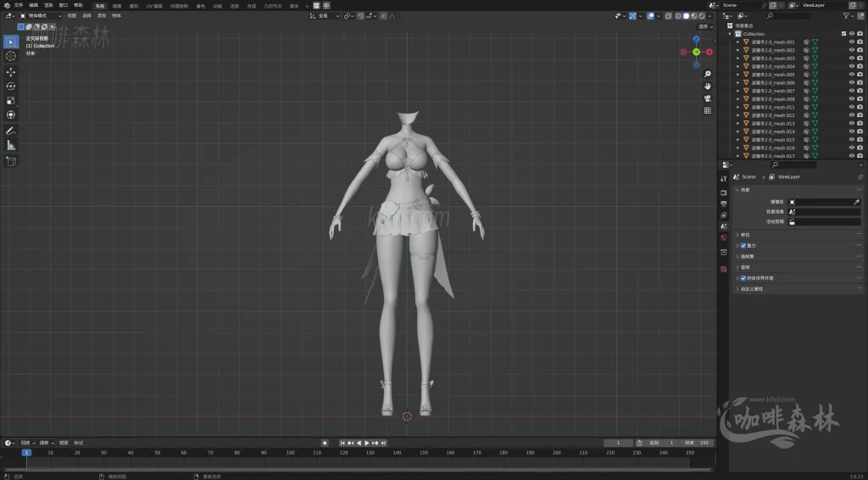Switch to the Modeling workspace tab
This screenshot has height=480, width=868.
point(117,6)
